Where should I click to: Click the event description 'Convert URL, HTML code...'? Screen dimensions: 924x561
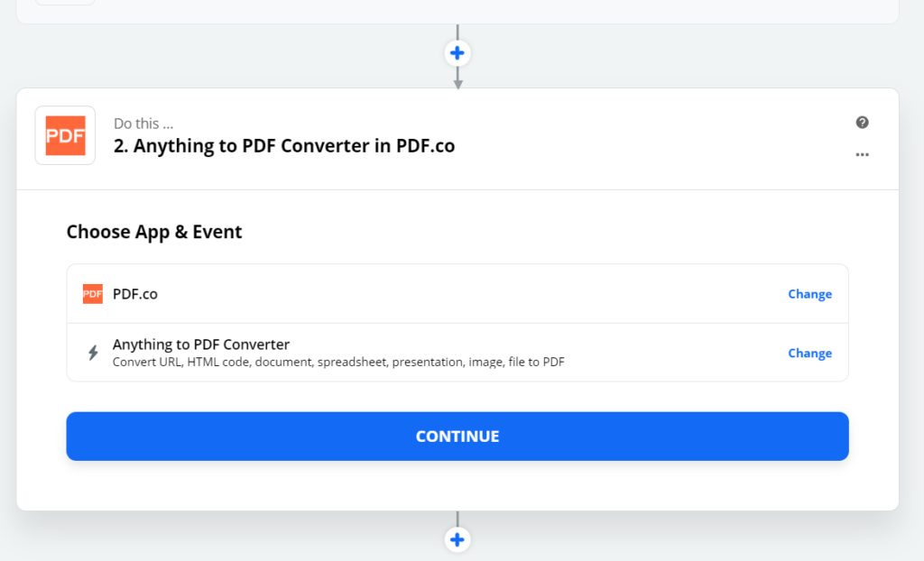point(338,362)
